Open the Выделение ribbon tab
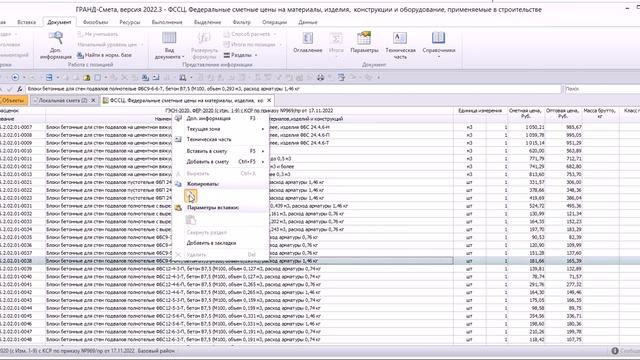640x360 pixels. pyautogui.click(x=207, y=22)
